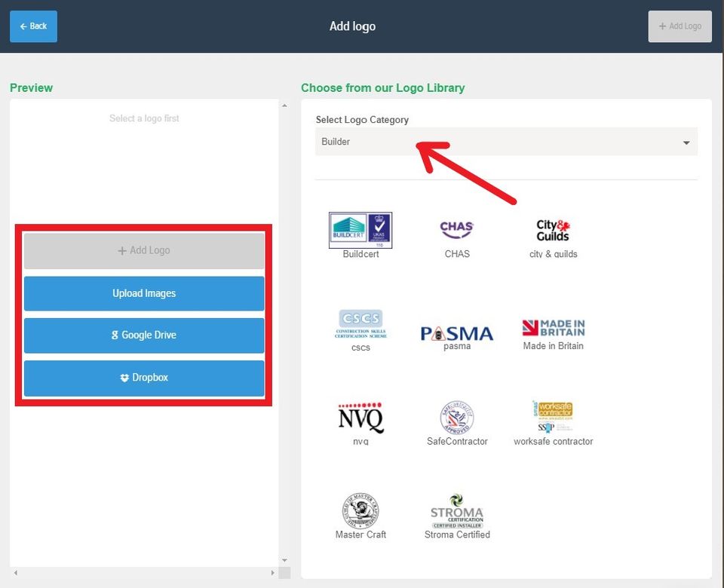The width and height of the screenshot is (724, 588).
Task: Click the top-right Add Logo button
Action: point(680,26)
